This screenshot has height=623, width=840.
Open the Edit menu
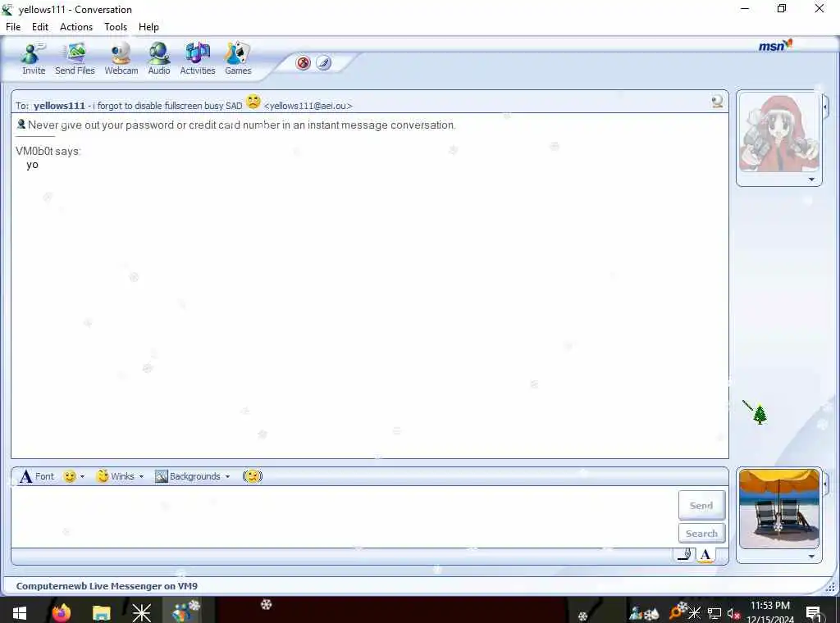(40, 27)
